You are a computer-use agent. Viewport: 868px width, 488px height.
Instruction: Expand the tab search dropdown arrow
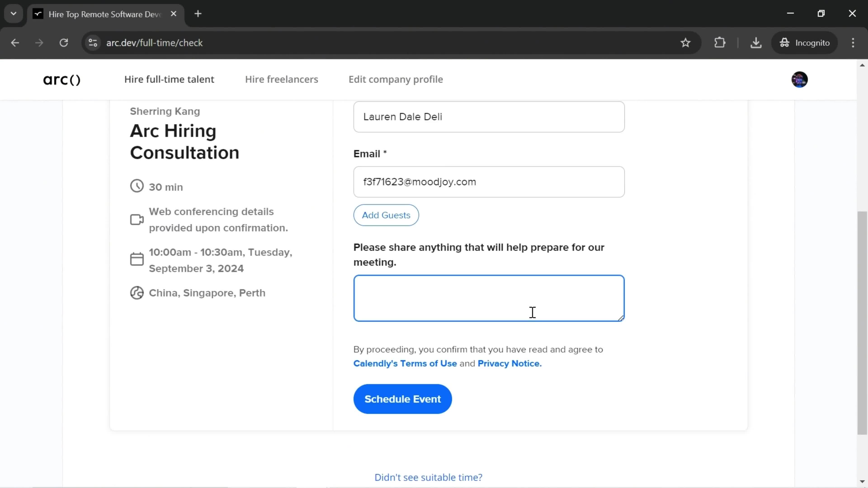click(14, 14)
